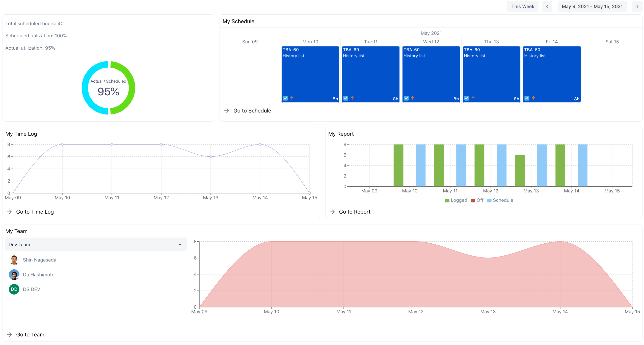644x345 pixels.
Task: Click arrow icon beside Go to Team
Action: click(x=9, y=335)
